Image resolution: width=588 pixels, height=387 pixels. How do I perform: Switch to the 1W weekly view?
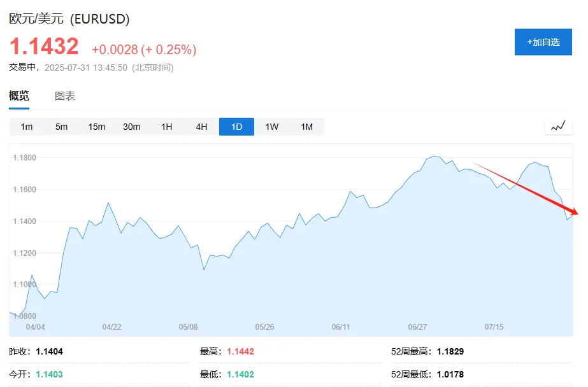coord(272,127)
